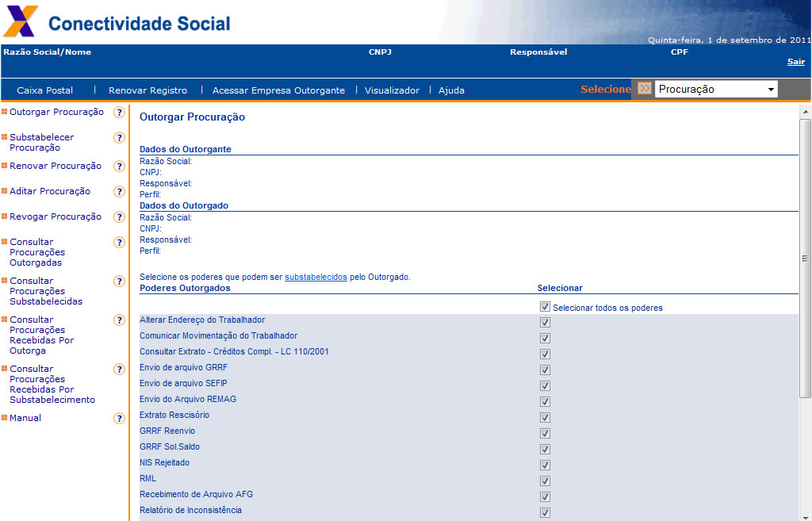Click the Dados do Outorgado heading
Image resolution: width=812 pixels, height=521 pixels.
coord(184,205)
